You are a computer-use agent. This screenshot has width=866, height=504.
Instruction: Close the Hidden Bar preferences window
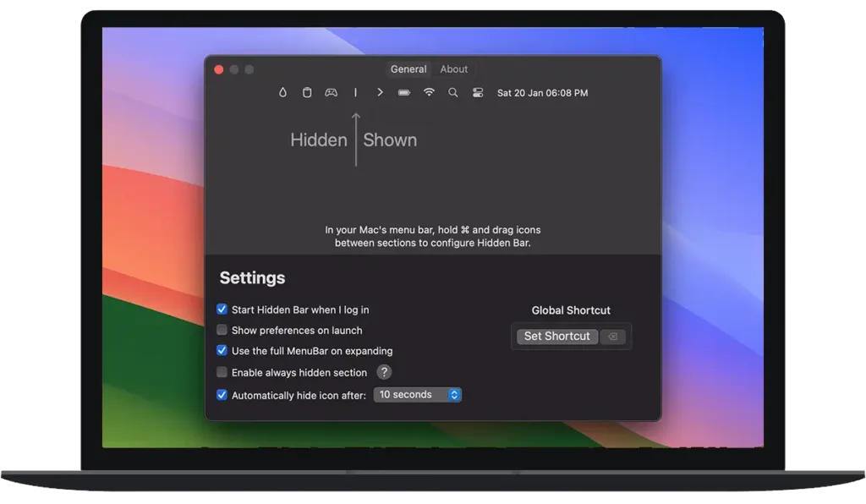[x=219, y=69]
